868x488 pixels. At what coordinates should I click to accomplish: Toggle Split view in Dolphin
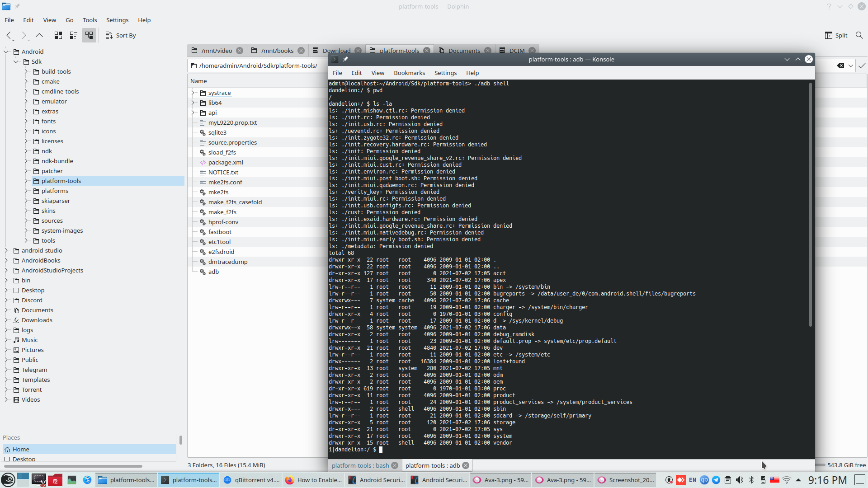(x=836, y=35)
